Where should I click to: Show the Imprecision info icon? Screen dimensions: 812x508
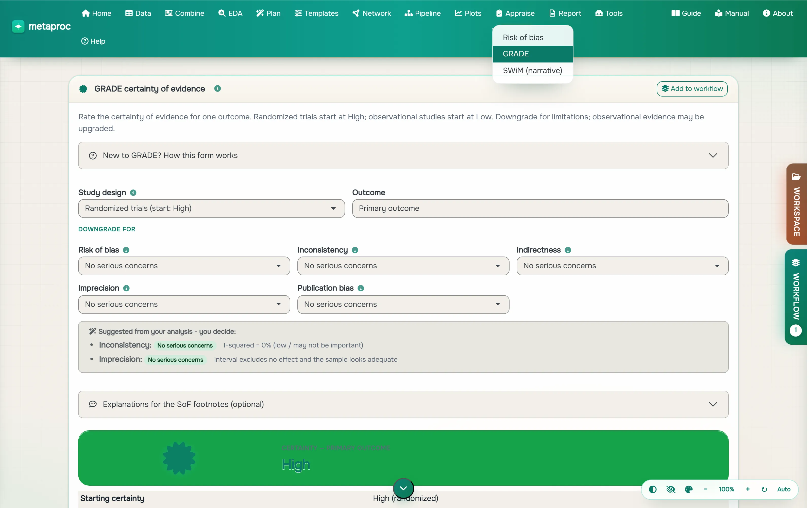126,288
